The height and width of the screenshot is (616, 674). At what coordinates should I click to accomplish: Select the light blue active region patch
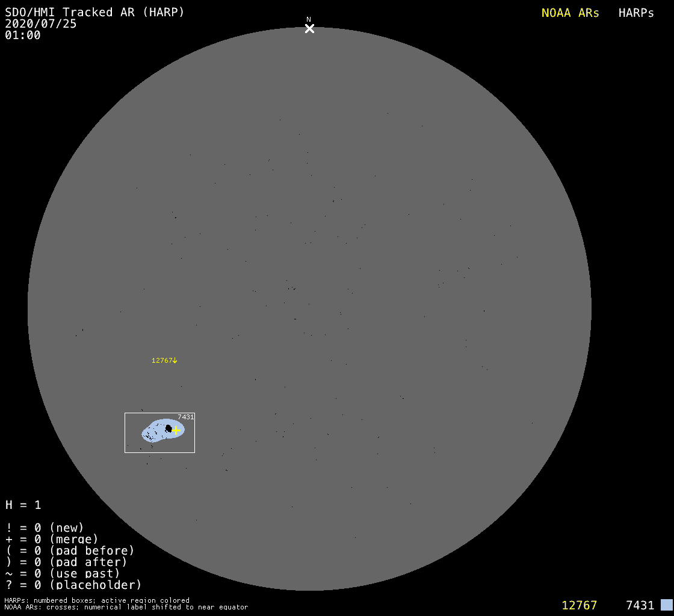[x=154, y=431]
